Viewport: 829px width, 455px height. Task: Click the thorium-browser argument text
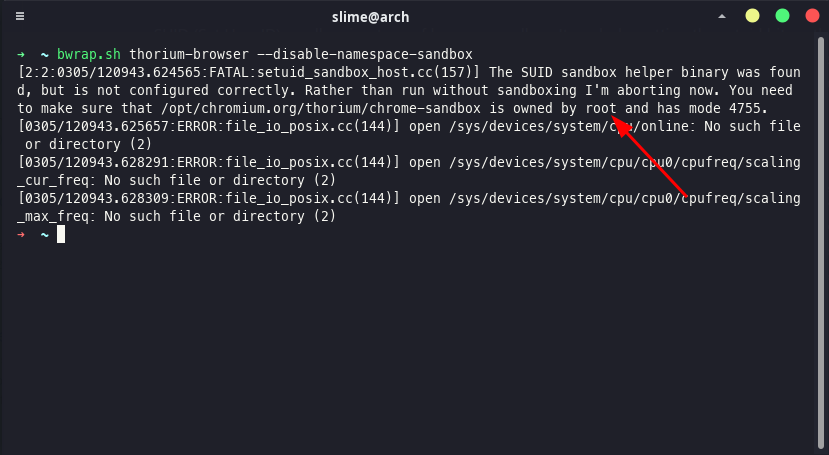[189, 54]
